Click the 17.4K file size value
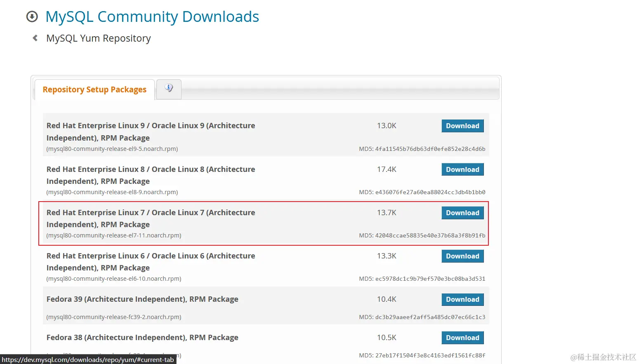Image resolution: width=639 pixels, height=364 pixels. coord(387,169)
